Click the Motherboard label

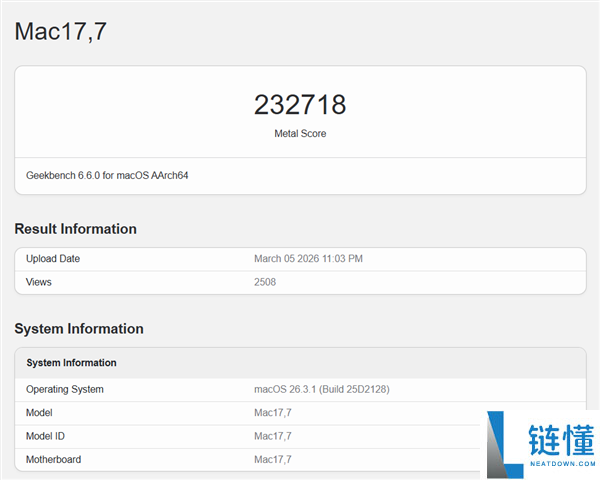pos(54,459)
